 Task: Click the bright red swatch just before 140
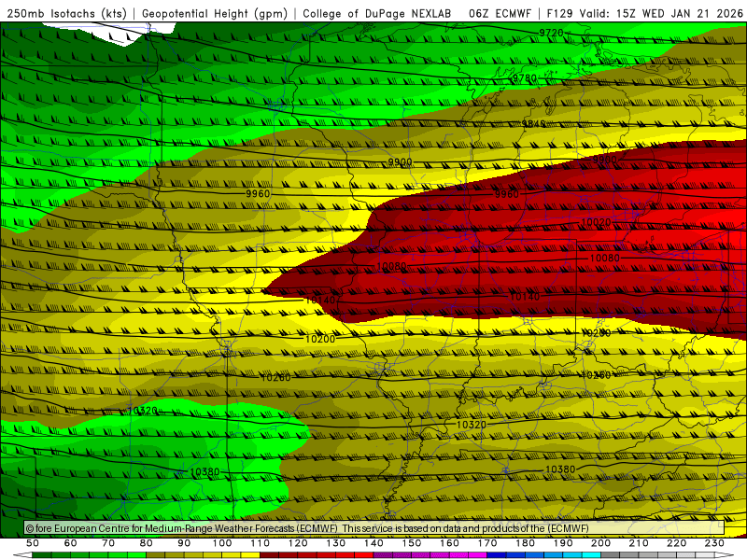pos(363,555)
